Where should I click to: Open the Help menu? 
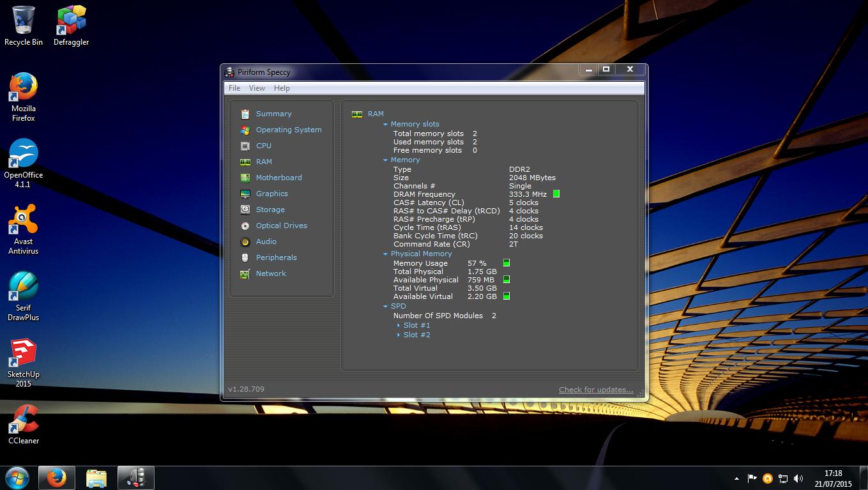(282, 88)
